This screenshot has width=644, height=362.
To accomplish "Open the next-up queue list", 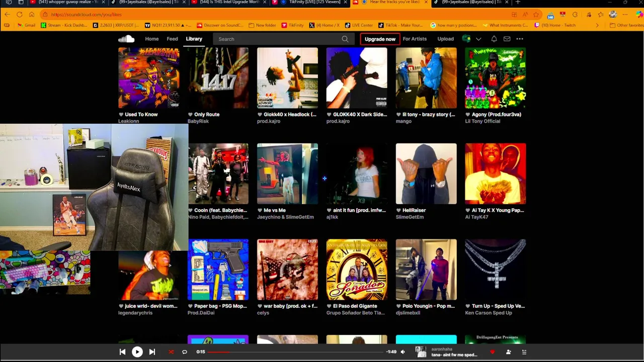I will (524, 352).
